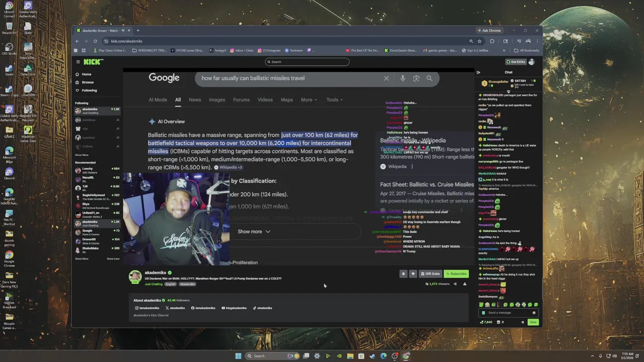Open File Explorer from the taskbar

pos(350,356)
